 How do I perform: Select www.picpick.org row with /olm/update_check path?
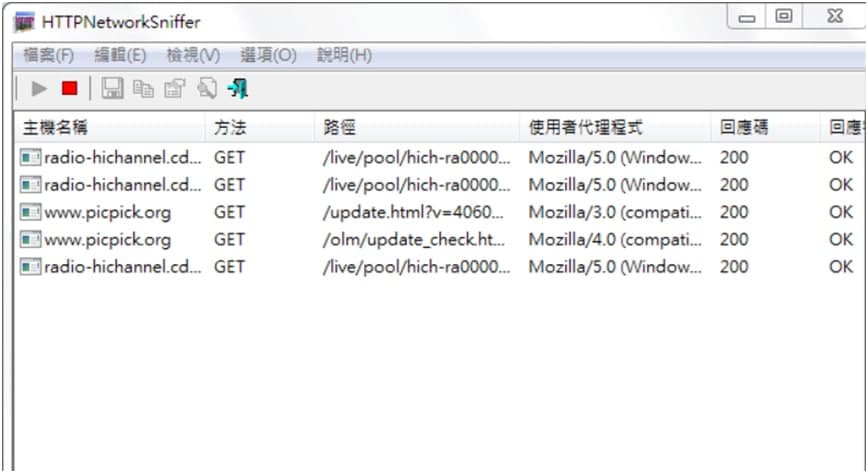440,239
